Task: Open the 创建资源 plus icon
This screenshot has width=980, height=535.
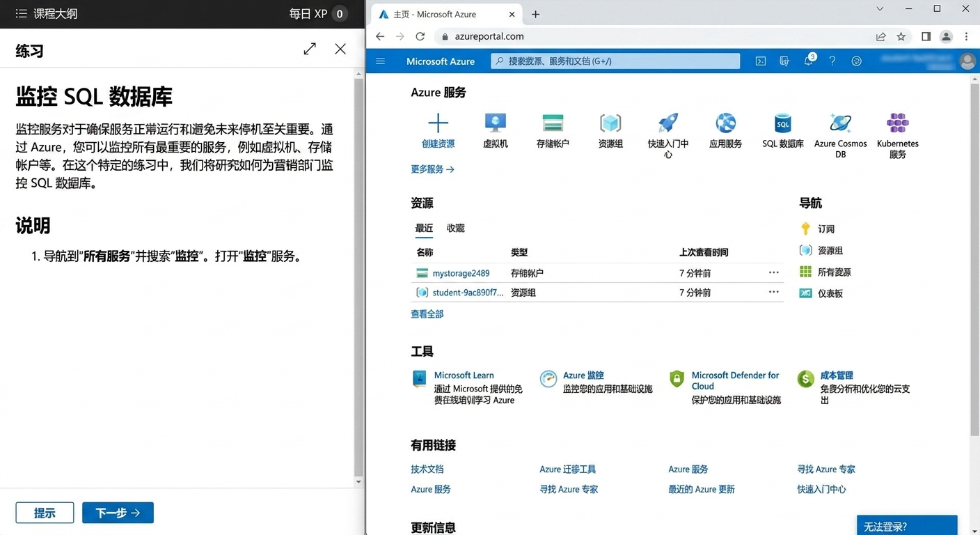Action: tap(438, 123)
